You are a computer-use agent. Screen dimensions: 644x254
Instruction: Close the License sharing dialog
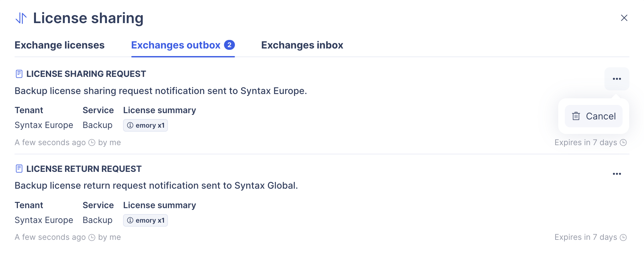pyautogui.click(x=624, y=18)
